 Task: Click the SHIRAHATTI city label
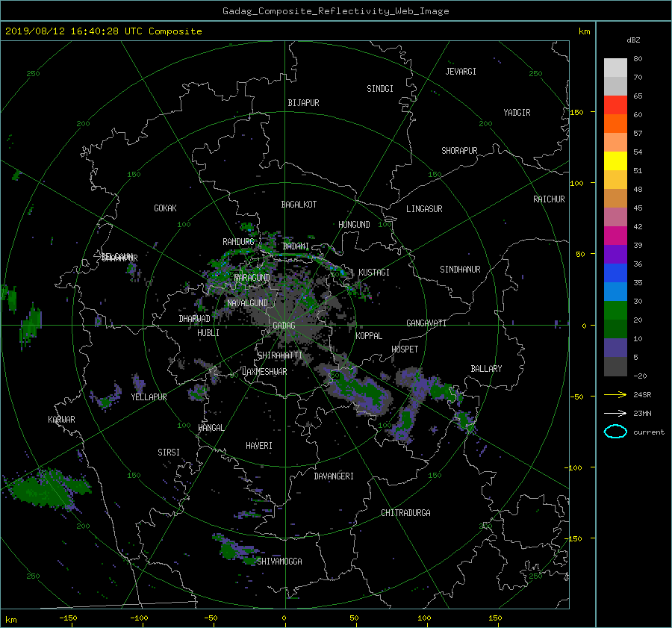tap(280, 355)
